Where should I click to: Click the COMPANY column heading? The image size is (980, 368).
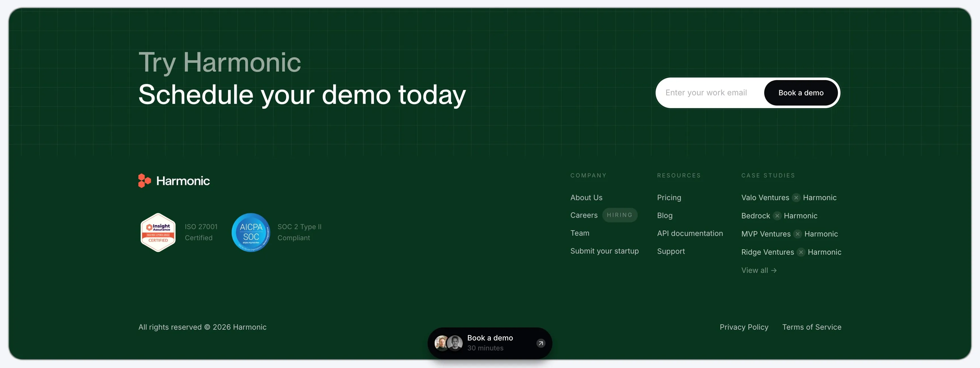point(588,175)
